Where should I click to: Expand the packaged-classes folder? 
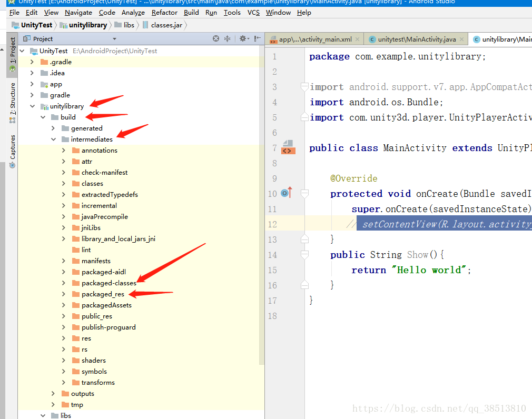64,283
